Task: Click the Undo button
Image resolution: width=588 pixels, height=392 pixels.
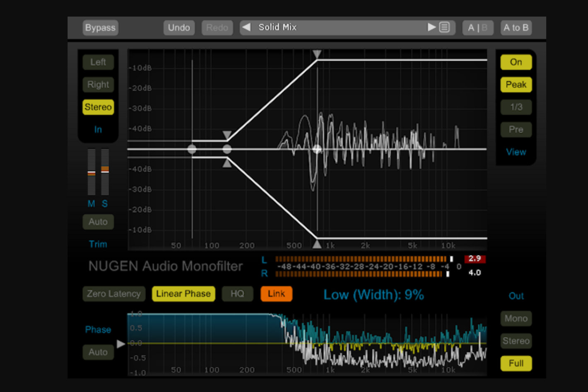Action: point(179,28)
